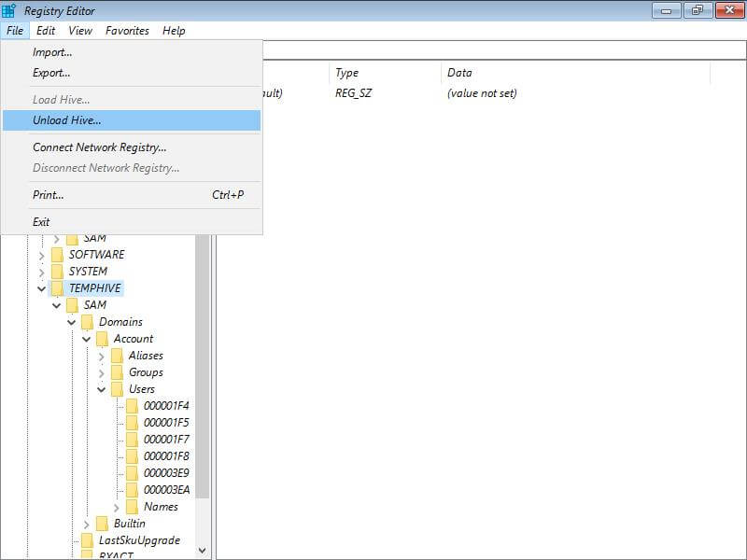
Task: Expand the Aliases key
Action: click(x=102, y=357)
